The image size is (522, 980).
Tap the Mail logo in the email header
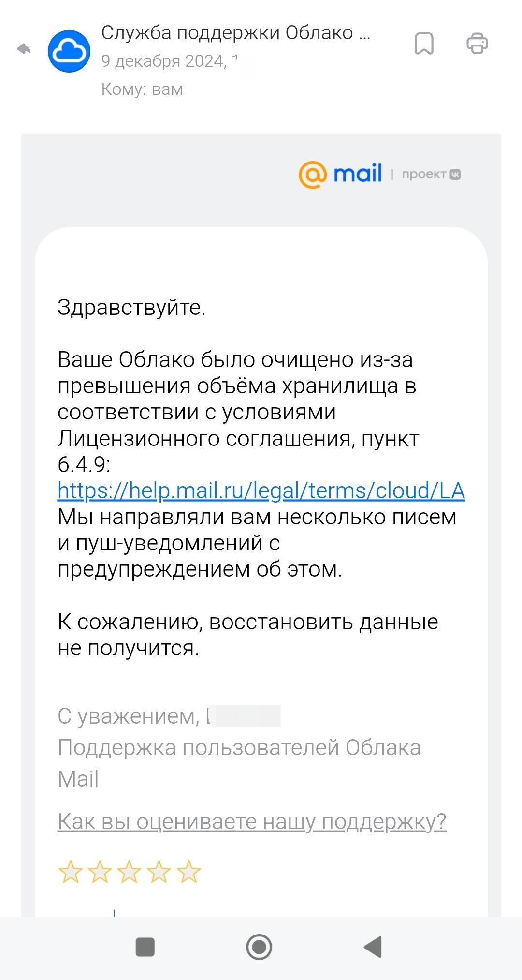point(340,174)
